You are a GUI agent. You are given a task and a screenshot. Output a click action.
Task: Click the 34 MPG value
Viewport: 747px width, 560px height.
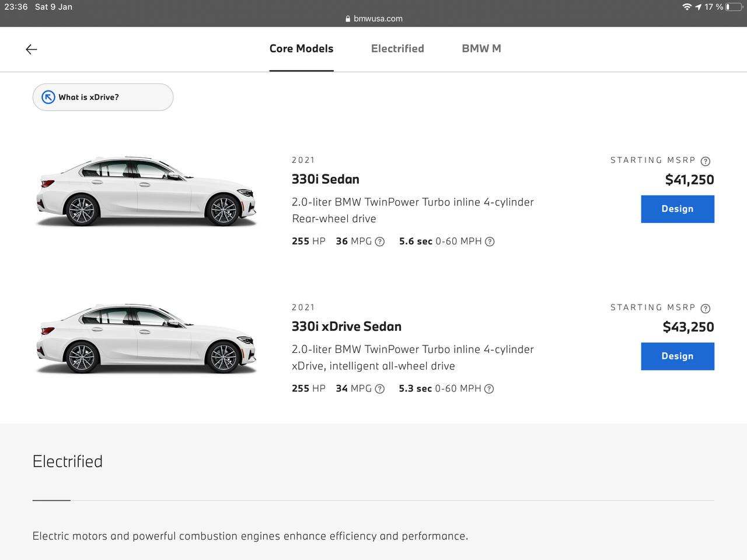pyautogui.click(x=354, y=389)
